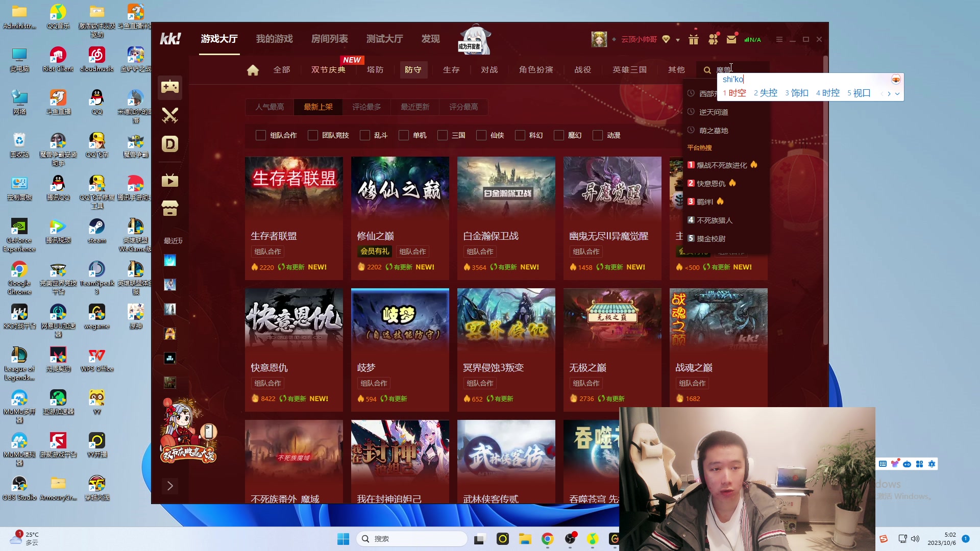The image size is (980, 551).
Task: Click the search magnifier icon
Action: tap(707, 70)
